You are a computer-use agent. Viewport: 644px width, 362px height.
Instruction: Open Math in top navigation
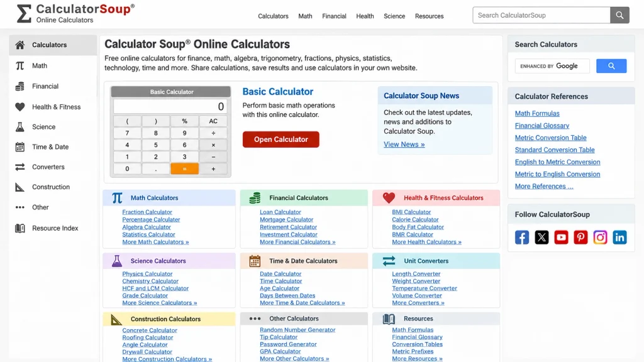(x=305, y=16)
